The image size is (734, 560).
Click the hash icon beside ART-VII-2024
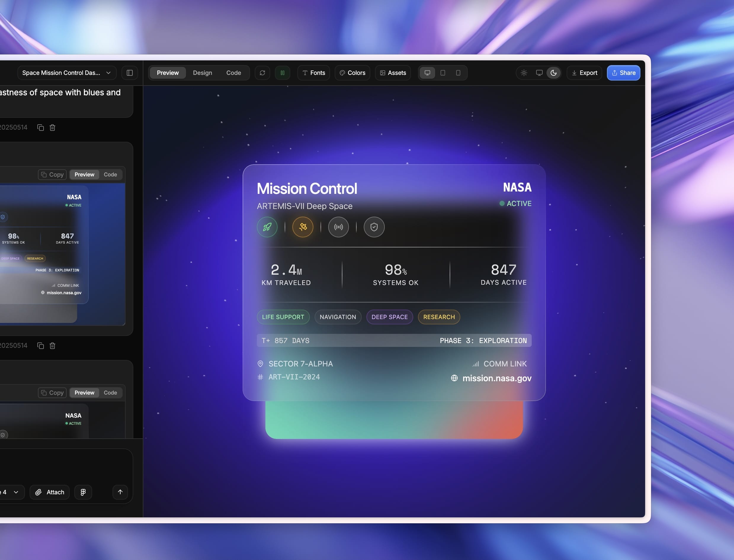(x=260, y=377)
